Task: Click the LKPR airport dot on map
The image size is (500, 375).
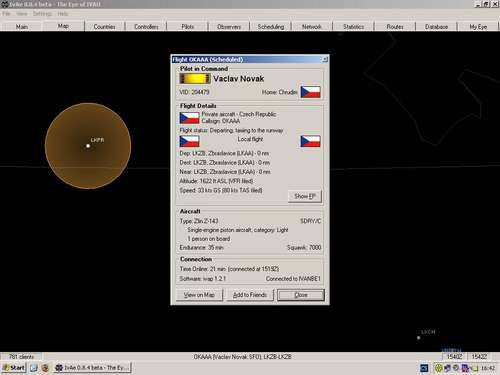Action: (x=88, y=146)
